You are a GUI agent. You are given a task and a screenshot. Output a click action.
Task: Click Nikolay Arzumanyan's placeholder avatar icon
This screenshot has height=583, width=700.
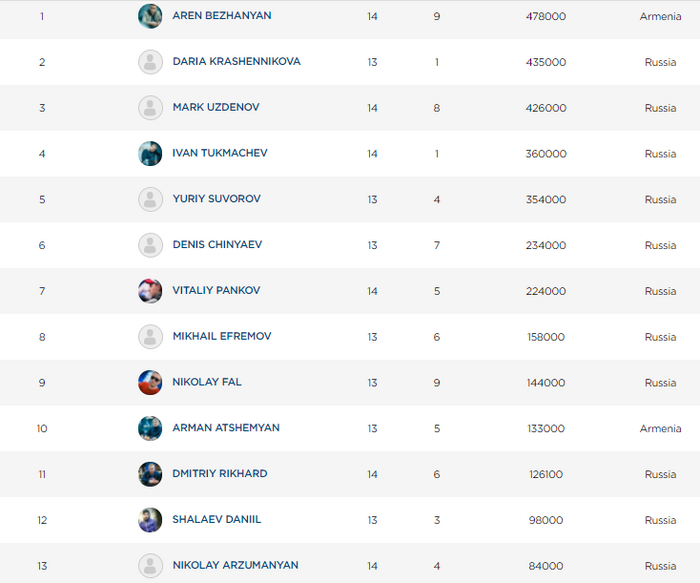tap(150, 566)
